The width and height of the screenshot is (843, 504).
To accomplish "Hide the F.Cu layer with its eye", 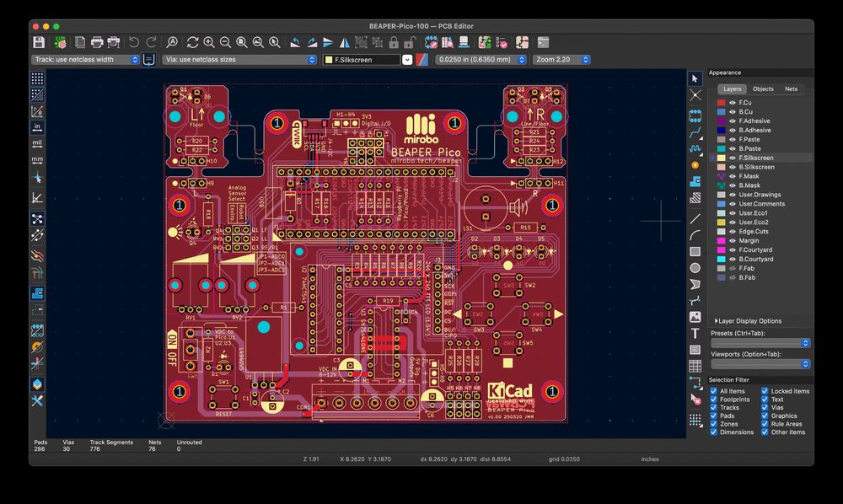I will 733,103.
